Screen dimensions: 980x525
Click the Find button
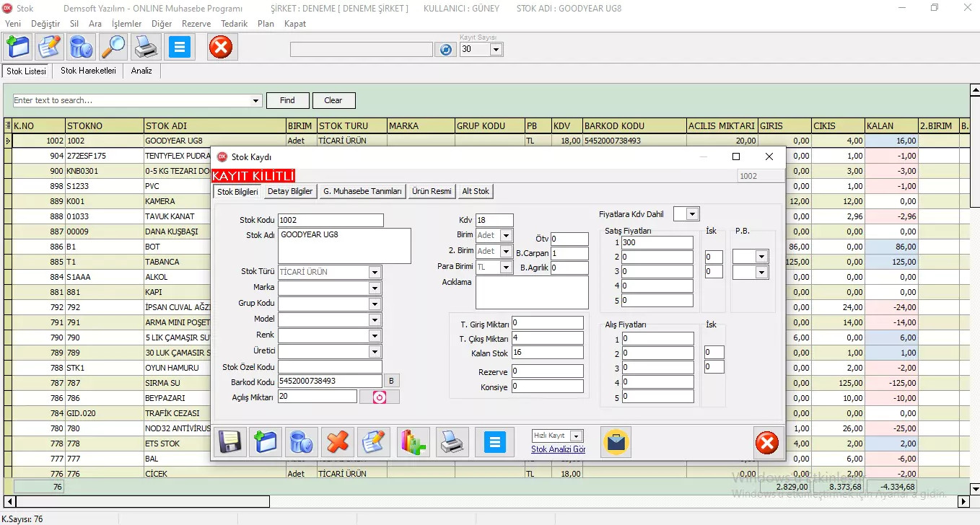tap(287, 100)
